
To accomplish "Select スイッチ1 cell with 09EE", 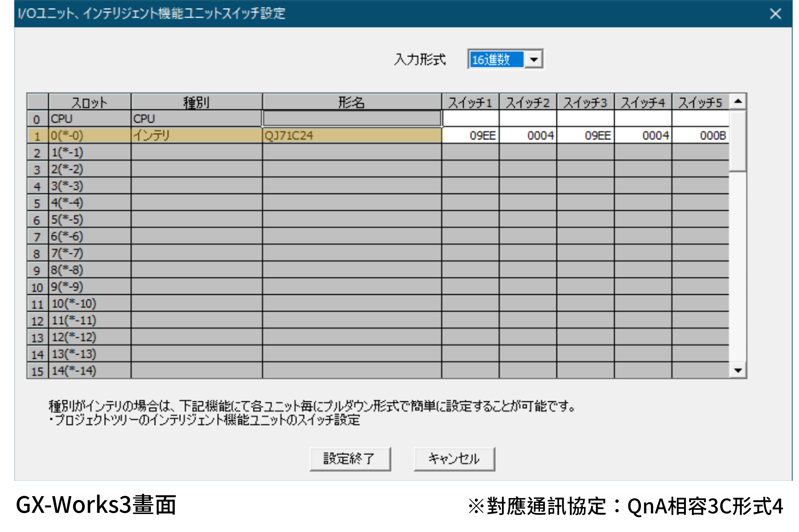I will click(470, 136).
